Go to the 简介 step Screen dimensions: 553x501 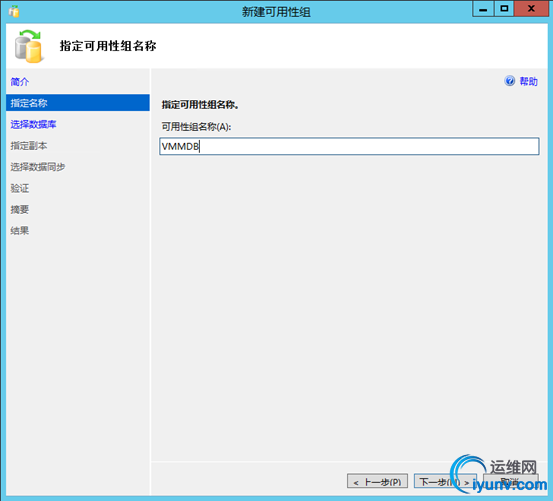(x=20, y=82)
